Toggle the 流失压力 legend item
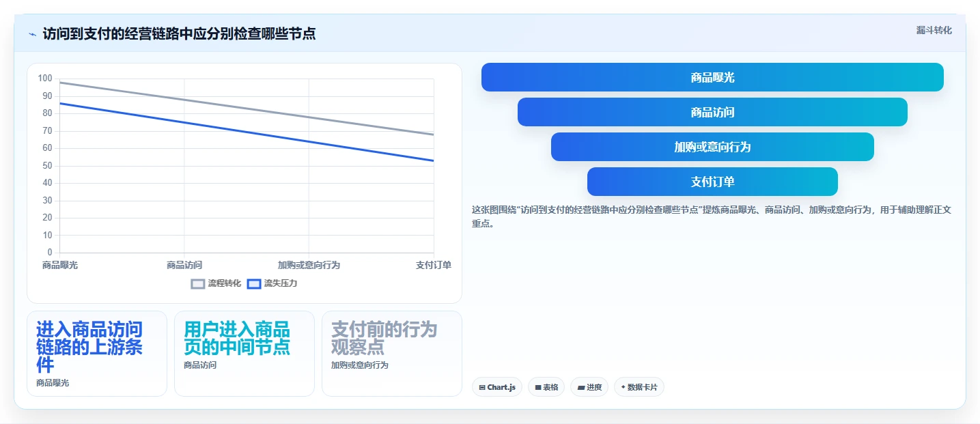 pyautogui.click(x=272, y=283)
